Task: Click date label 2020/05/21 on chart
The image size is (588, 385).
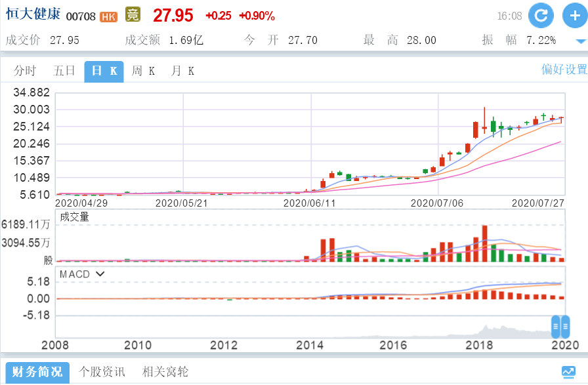Action: 182,203
